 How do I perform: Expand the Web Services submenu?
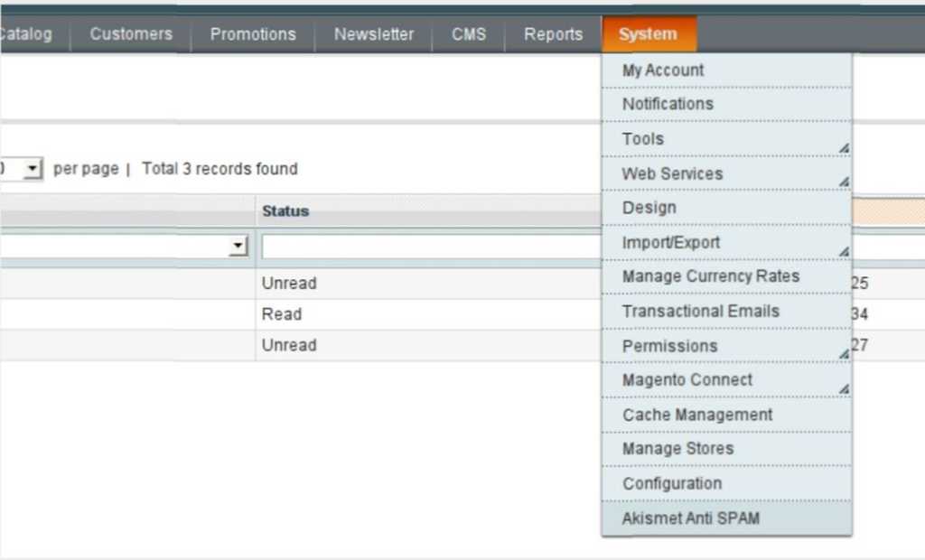click(x=727, y=174)
